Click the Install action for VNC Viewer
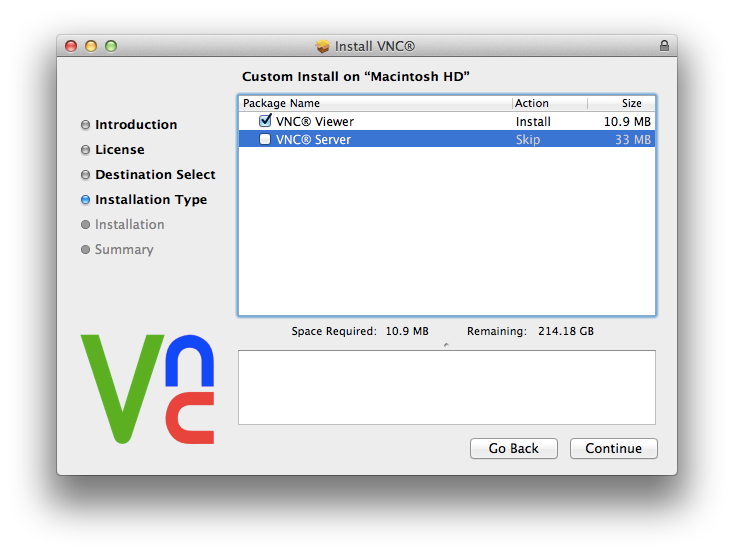This screenshot has height=554, width=734. (x=533, y=122)
